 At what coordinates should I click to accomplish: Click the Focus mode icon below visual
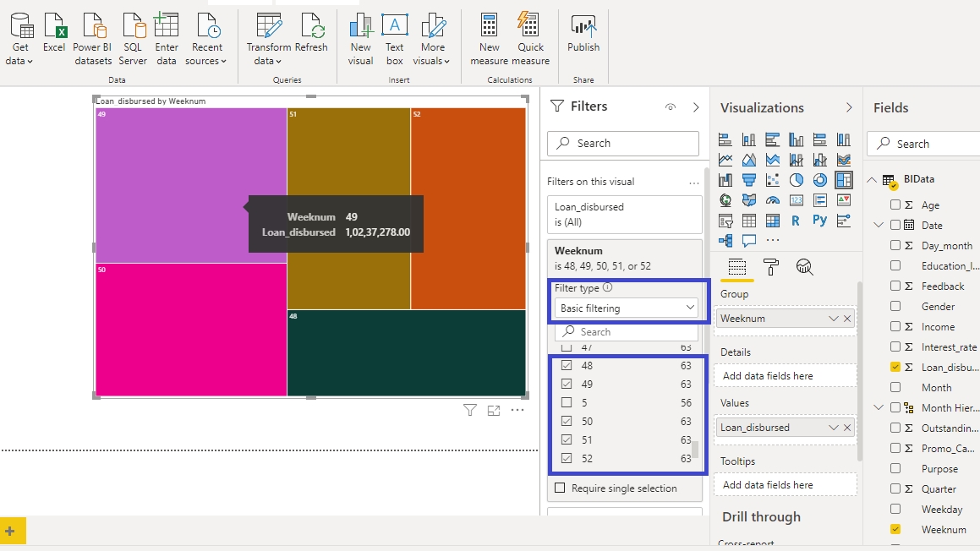tap(494, 411)
